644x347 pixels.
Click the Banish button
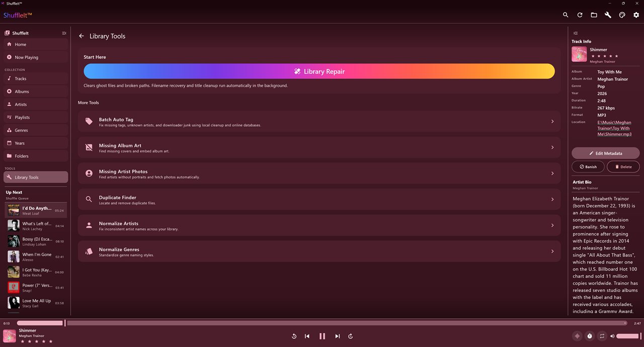tap(588, 166)
